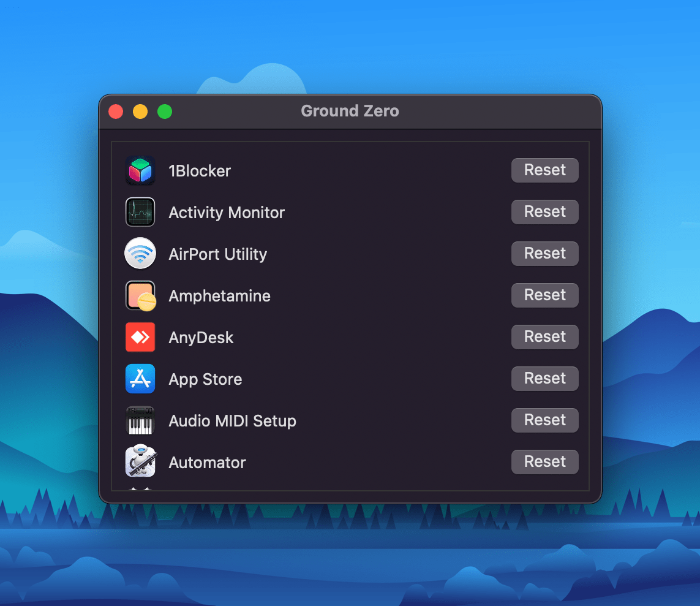Reset the Automator app
700x606 pixels.
coord(544,462)
